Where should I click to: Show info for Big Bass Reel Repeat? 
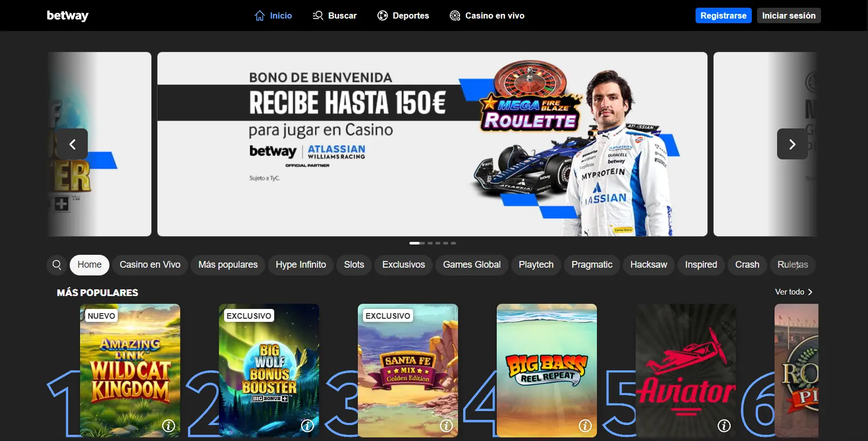586,426
